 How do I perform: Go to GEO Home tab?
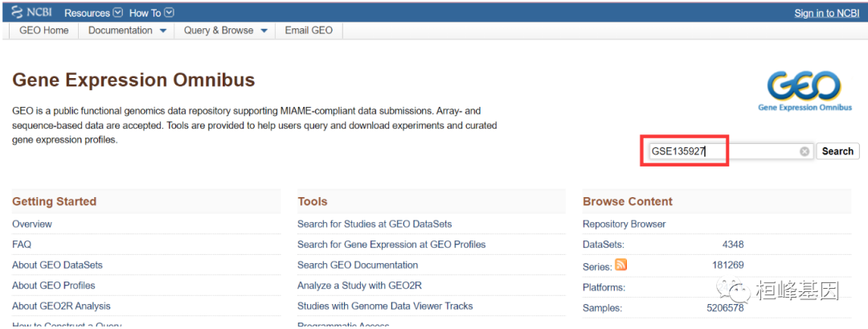tap(44, 31)
